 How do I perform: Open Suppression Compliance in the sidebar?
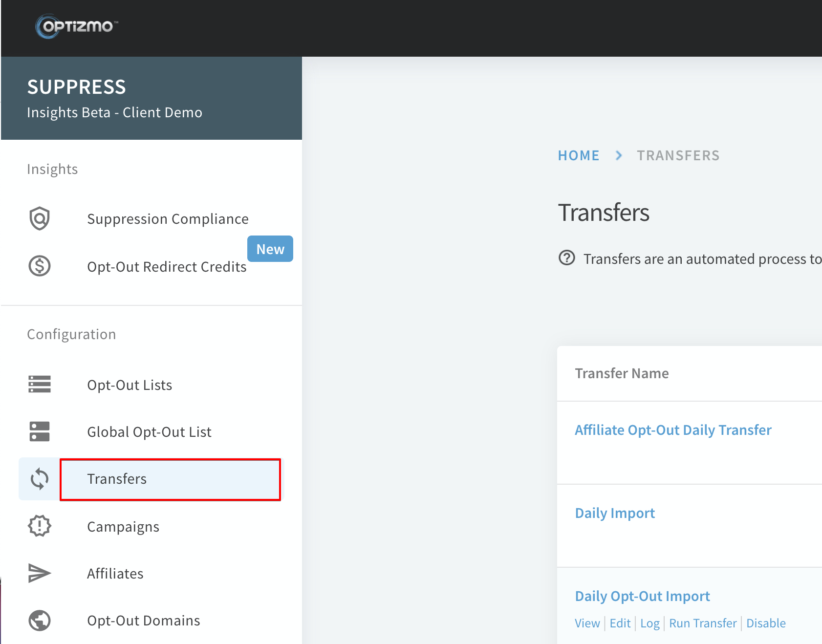click(x=168, y=219)
